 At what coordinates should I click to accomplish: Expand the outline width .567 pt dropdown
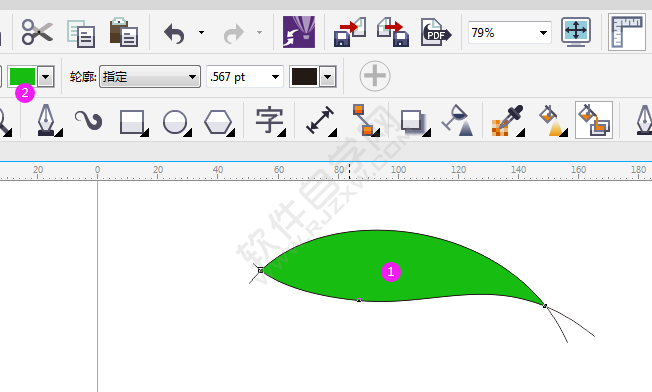pos(275,77)
